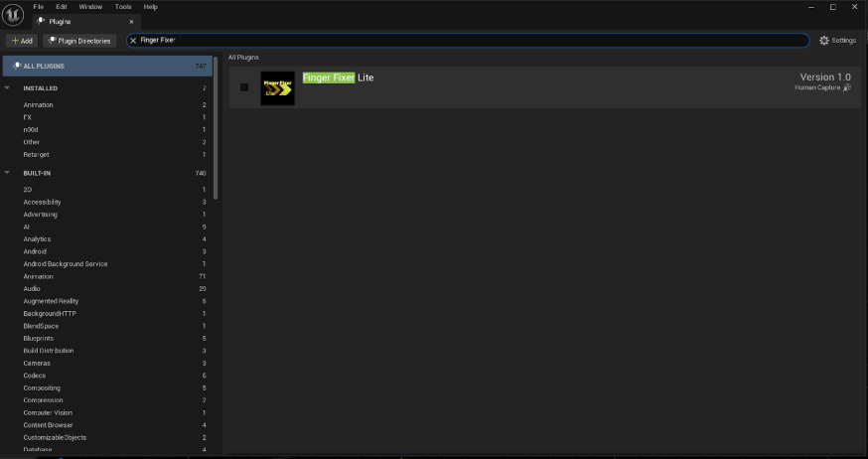Open the Tools menu
The height and width of the screenshot is (459, 868).
123,7
